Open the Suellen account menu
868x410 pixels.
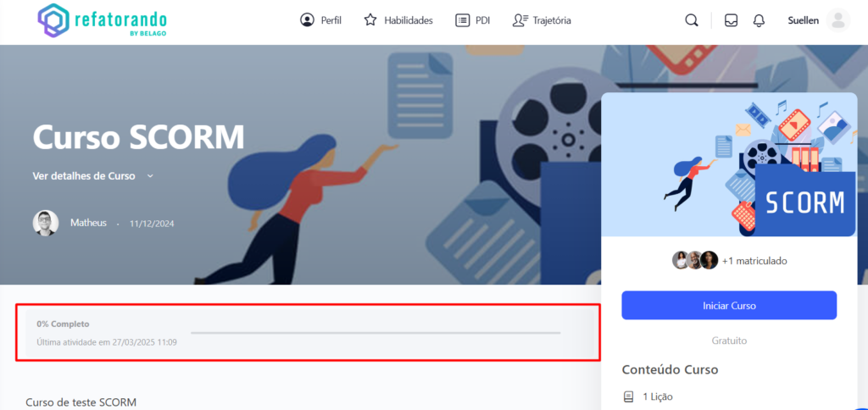pos(803,20)
